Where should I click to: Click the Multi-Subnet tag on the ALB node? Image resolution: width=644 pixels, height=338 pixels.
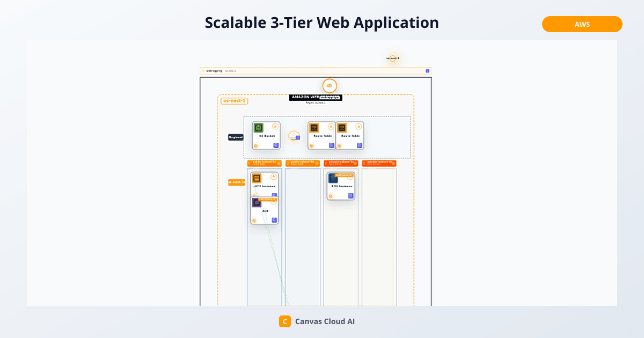coord(268,199)
